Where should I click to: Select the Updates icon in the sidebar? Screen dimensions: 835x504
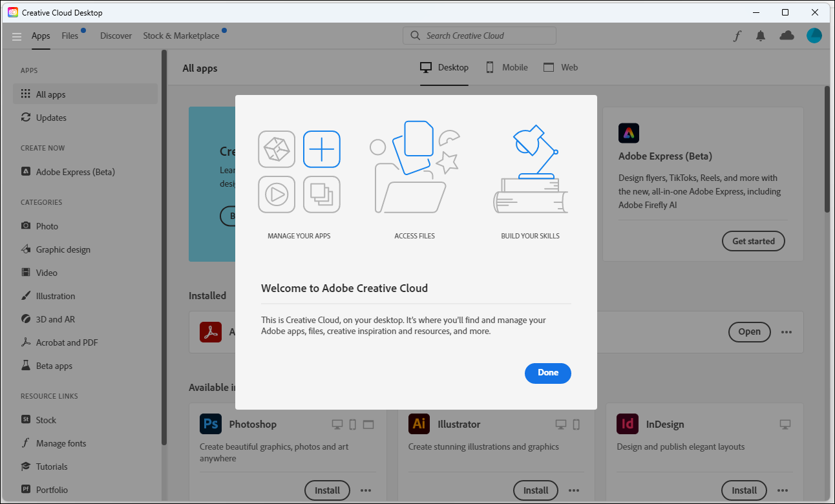[26, 118]
